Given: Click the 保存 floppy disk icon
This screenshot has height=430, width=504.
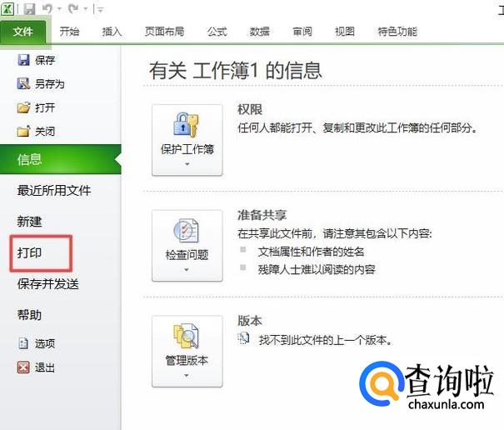Looking at the screenshot, I should (23, 60).
